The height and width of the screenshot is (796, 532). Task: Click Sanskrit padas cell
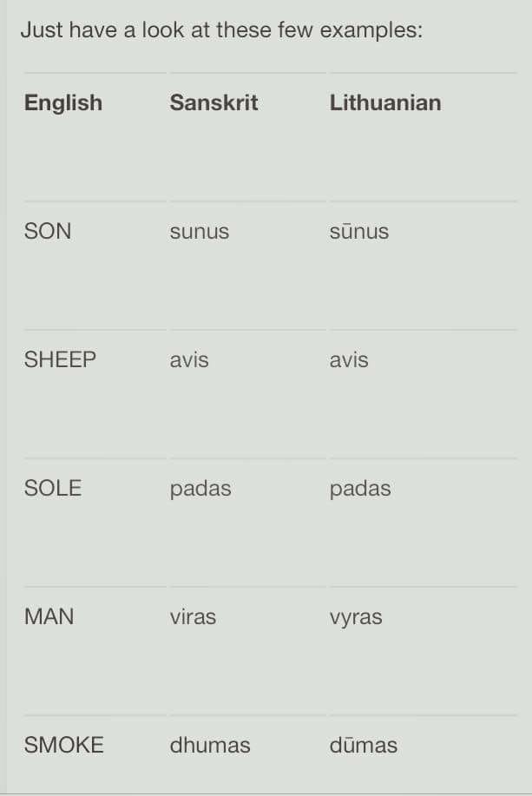(x=200, y=490)
